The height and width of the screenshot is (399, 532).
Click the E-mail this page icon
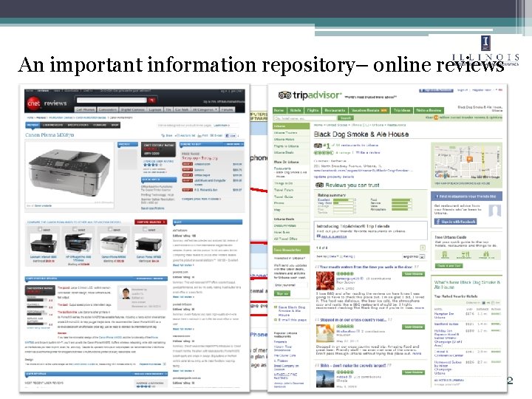276,320
